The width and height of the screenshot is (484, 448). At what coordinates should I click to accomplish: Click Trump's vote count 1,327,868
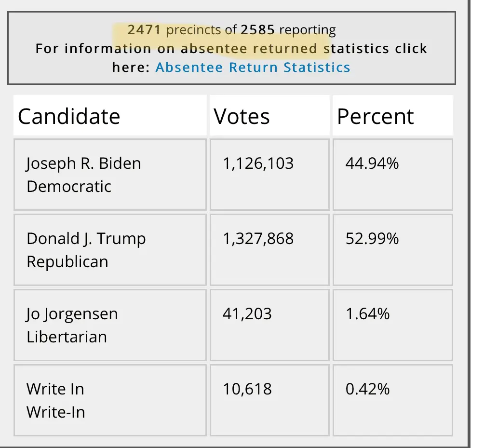pos(258,239)
